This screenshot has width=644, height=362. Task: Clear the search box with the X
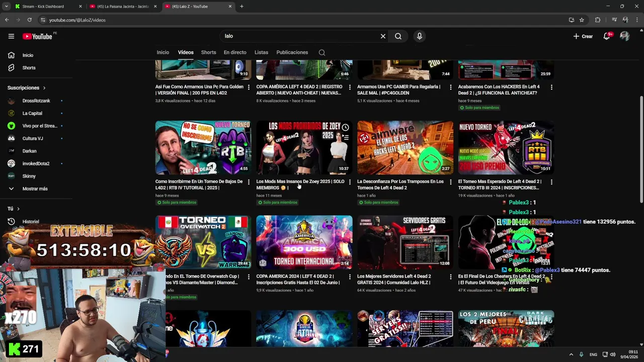click(x=383, y=36)
